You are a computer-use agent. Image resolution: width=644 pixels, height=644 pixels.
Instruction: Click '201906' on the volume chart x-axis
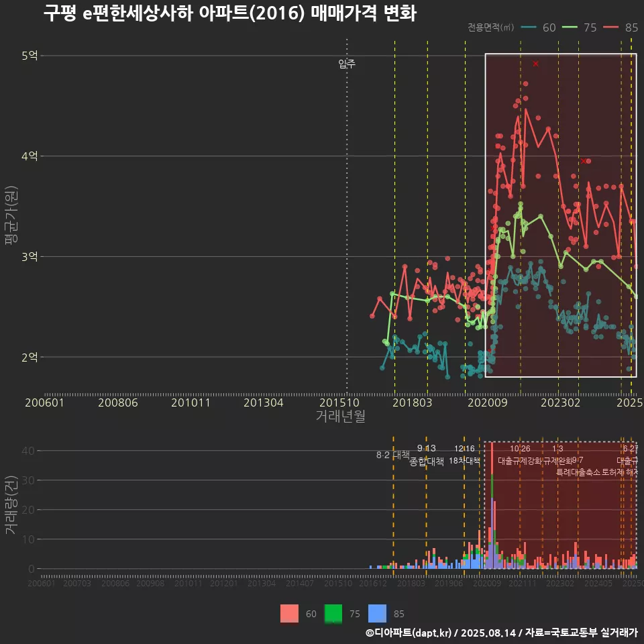[x=449, y=583]
